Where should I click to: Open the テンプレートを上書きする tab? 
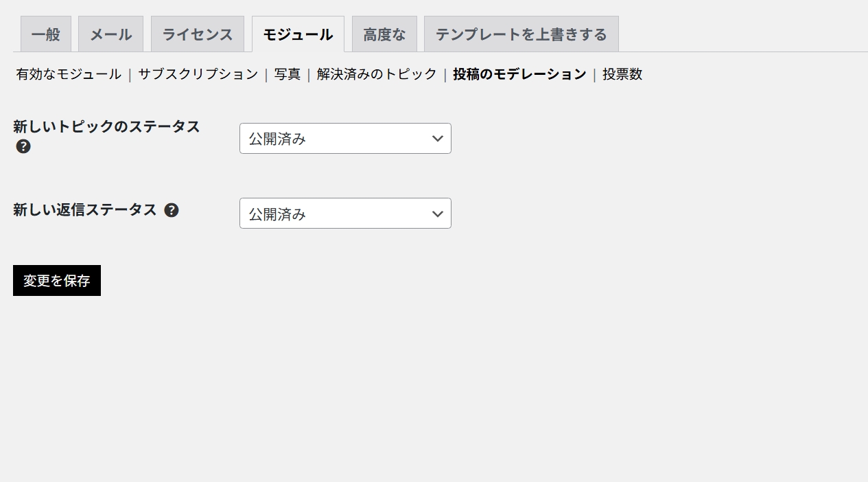(521, 34)
